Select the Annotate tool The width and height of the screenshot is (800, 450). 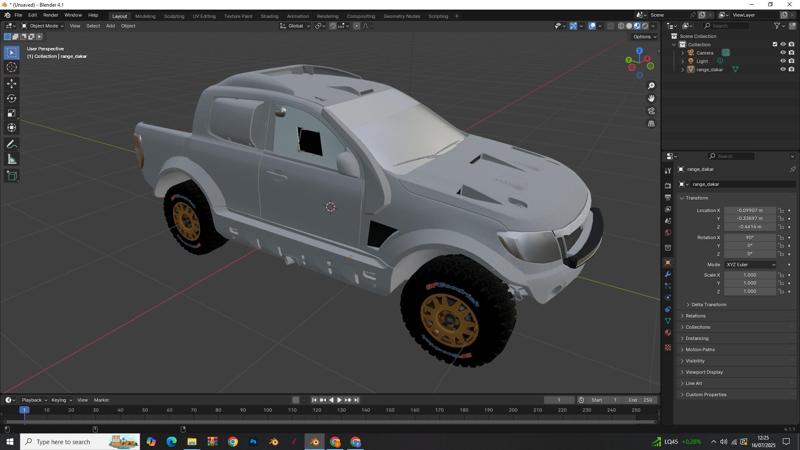[11, 144]
